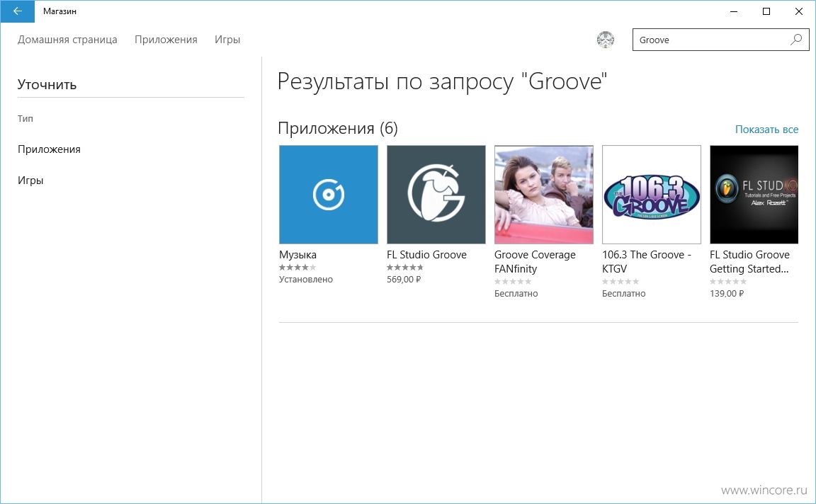This screenshot has height=504, width=816.
Task: Go to Домашняя страница tab
Action: pyautogui.click(x=68, y=40)
